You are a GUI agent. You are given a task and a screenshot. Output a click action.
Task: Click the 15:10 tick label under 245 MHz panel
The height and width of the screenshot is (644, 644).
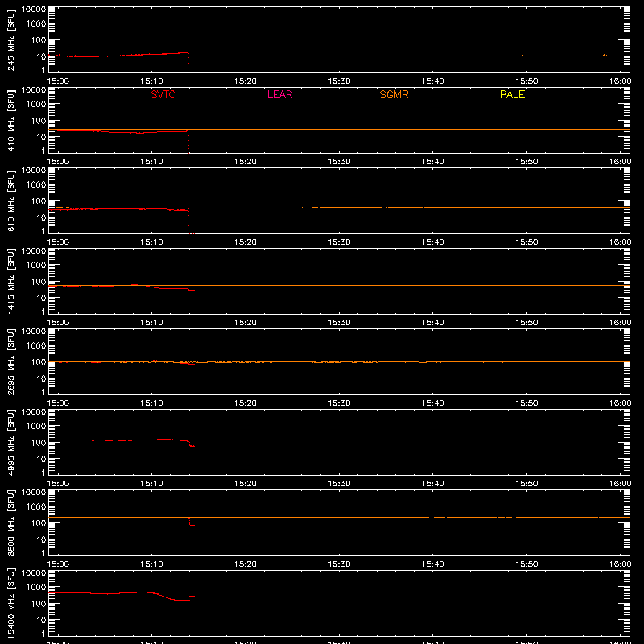(151, 81)
